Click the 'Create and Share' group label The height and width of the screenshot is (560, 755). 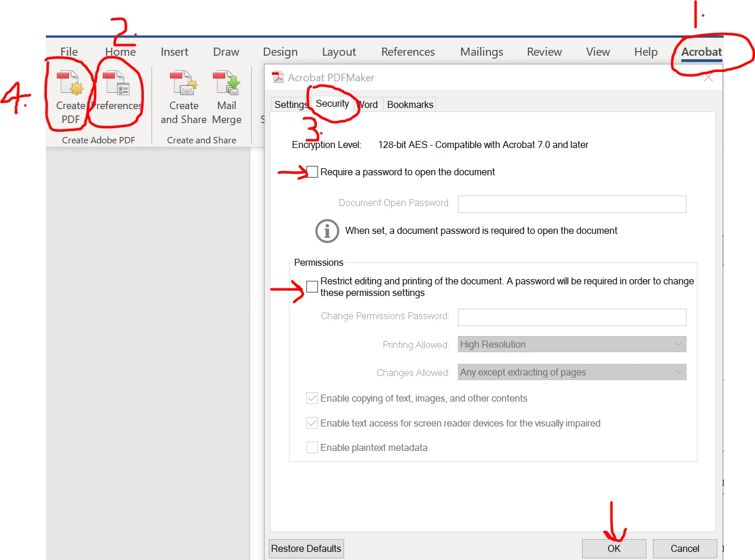coord(201,140)
